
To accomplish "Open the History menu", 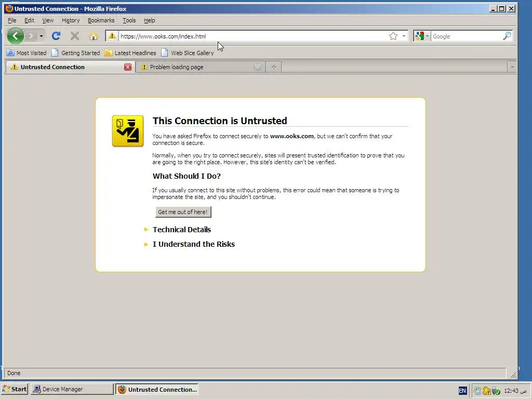I will coord(71,20).
